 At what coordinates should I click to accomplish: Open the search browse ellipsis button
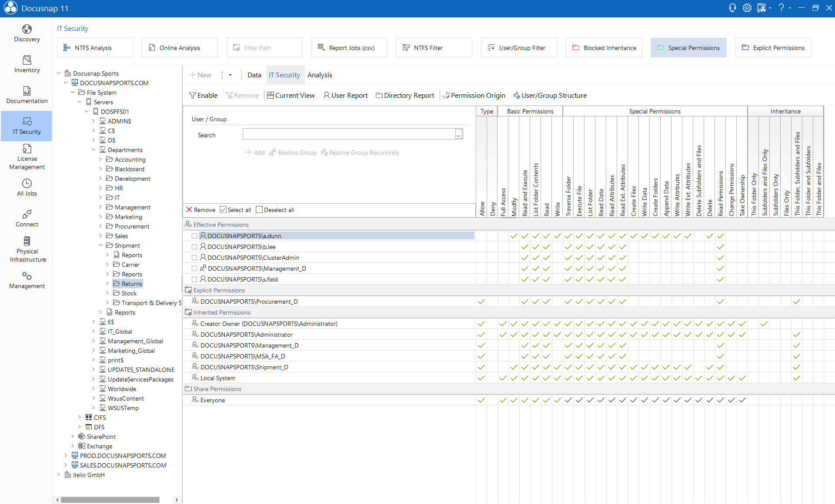tap(459, 134)
